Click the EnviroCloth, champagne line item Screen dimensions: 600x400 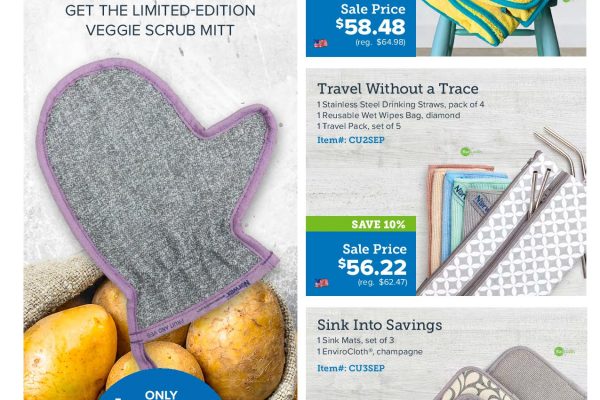coord(370,351)
